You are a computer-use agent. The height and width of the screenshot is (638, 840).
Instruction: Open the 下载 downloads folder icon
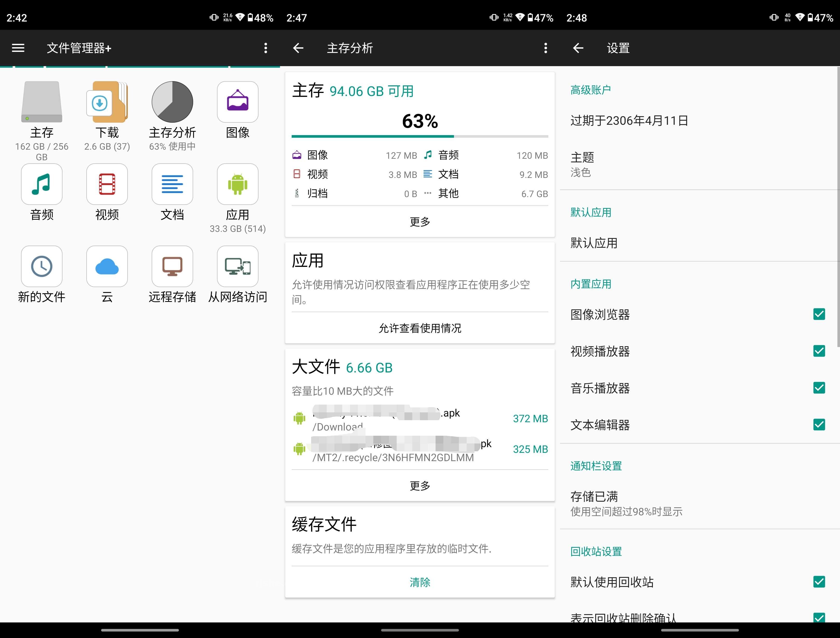coord(107,103)
